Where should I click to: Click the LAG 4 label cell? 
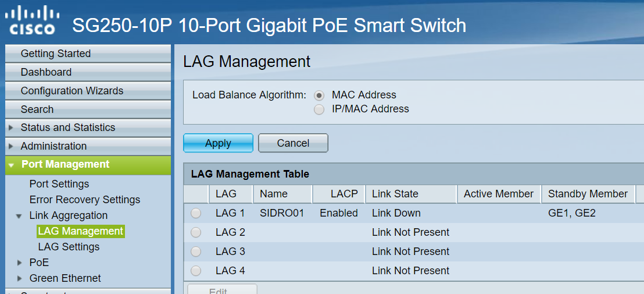pyautogui.click(x=230, y=271)
